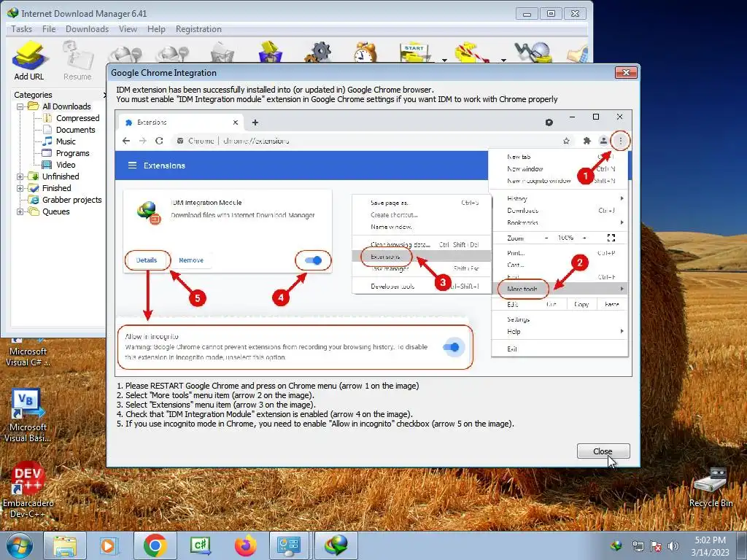Select the Video category
This screenshot has width=747, height=560.
pos(66,165)
